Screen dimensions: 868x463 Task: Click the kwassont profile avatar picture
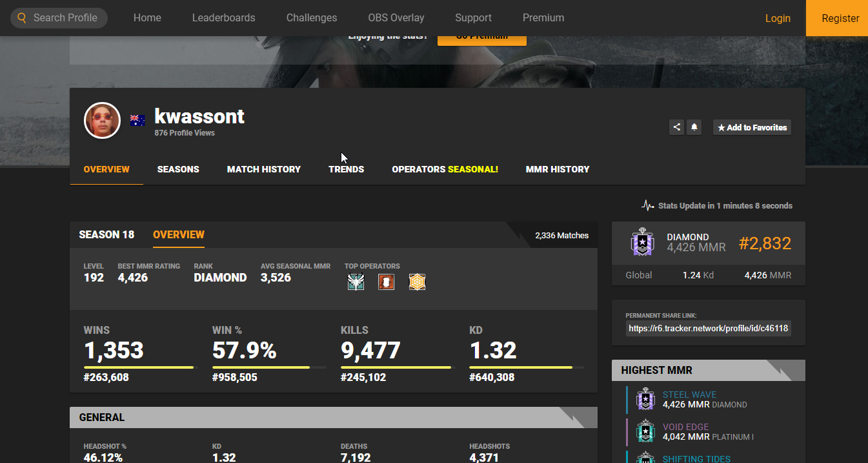tap(102, 121)
